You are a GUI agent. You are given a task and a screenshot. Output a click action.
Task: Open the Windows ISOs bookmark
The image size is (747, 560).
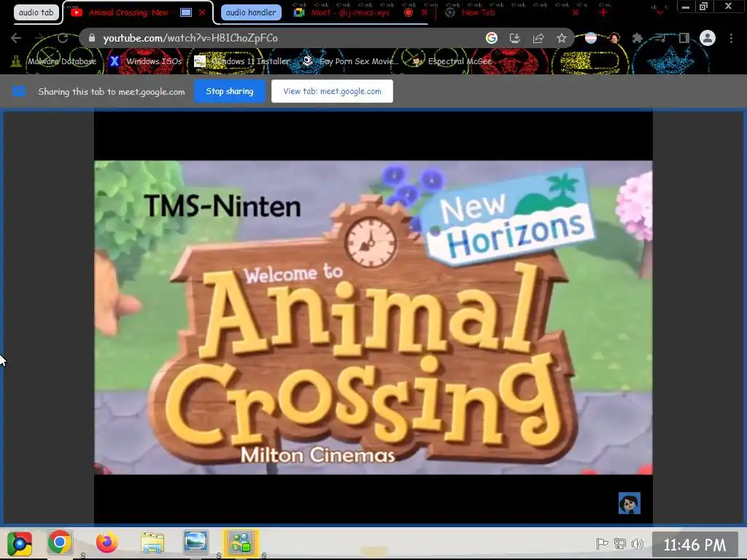[146, 61]
